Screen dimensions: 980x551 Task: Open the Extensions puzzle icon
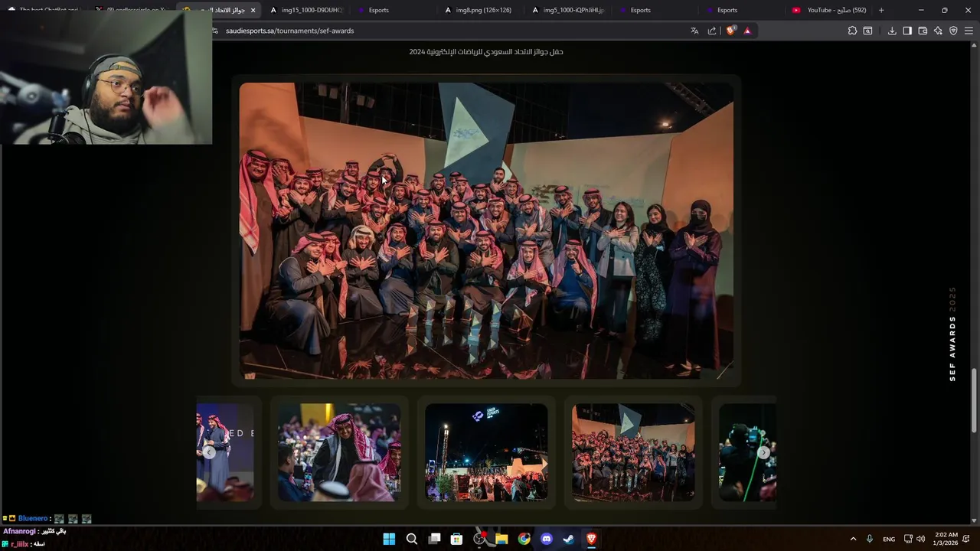click(x=852, y=31)
